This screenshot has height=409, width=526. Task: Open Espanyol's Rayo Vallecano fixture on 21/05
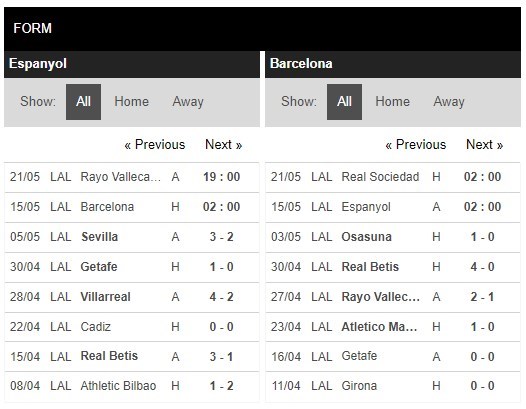tap(132, 177)
